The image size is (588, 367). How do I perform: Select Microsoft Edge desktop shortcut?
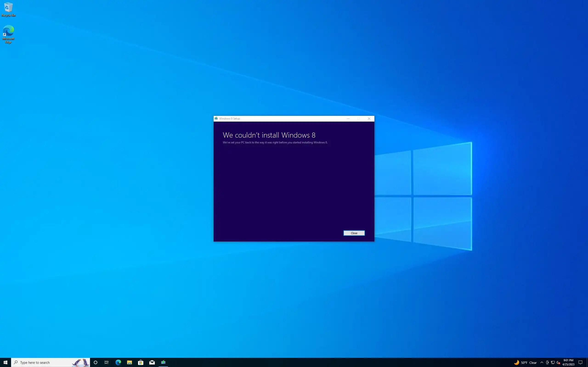(8, 33)
